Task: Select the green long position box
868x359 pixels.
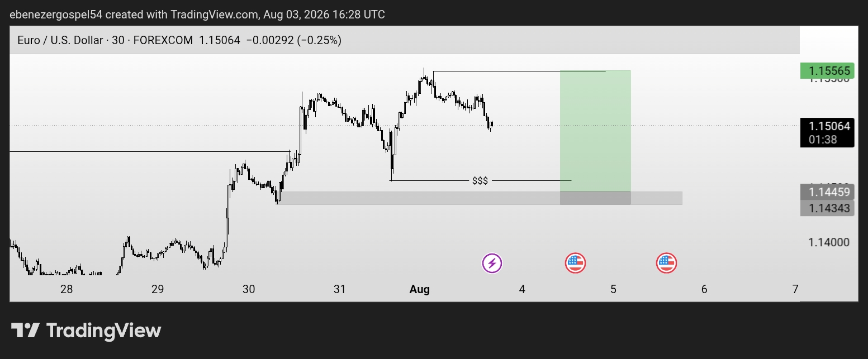Action: point(595,131)
